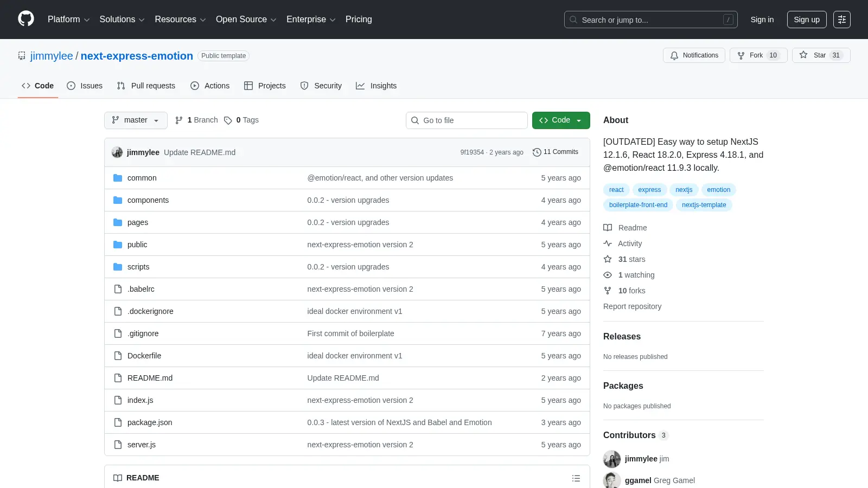Image resolution: width=868 pixels, height=488 pixels.
Task: Click the folder icon for pages
Action: [x=118, y=222]
